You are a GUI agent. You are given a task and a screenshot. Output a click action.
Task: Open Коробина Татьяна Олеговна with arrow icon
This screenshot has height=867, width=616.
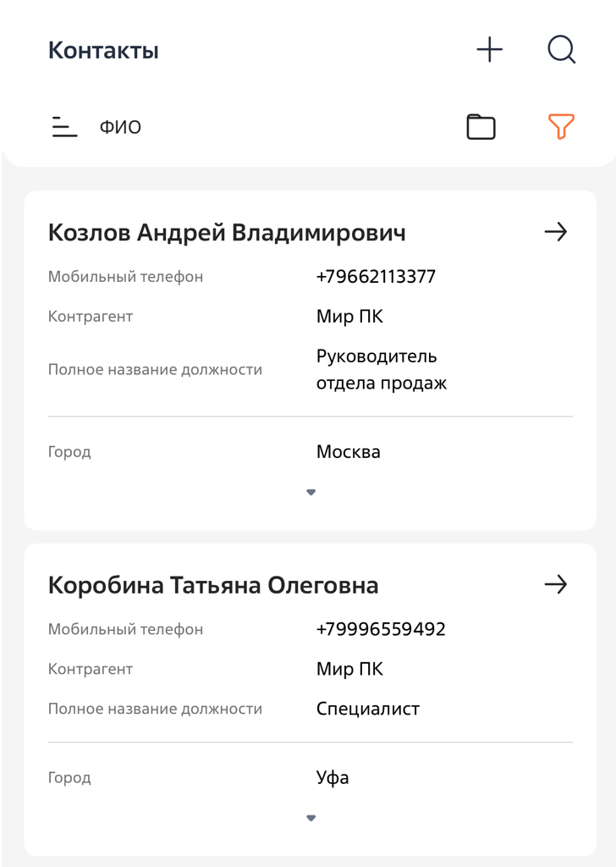tap(555, 584)
